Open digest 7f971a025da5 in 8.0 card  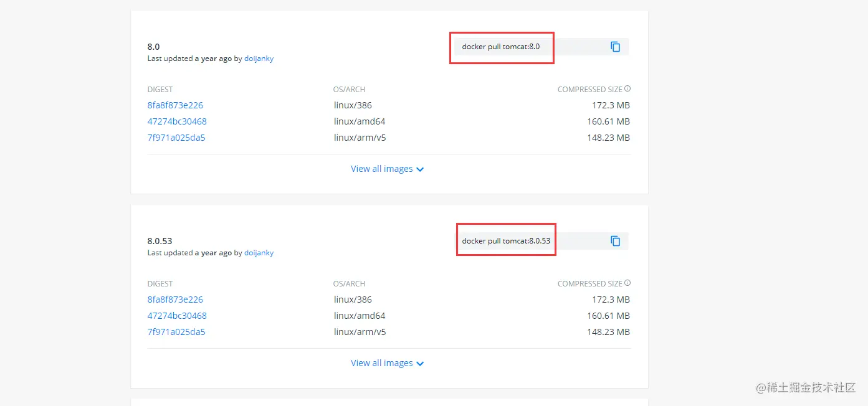pyautogui.click(x=176, y=138)
